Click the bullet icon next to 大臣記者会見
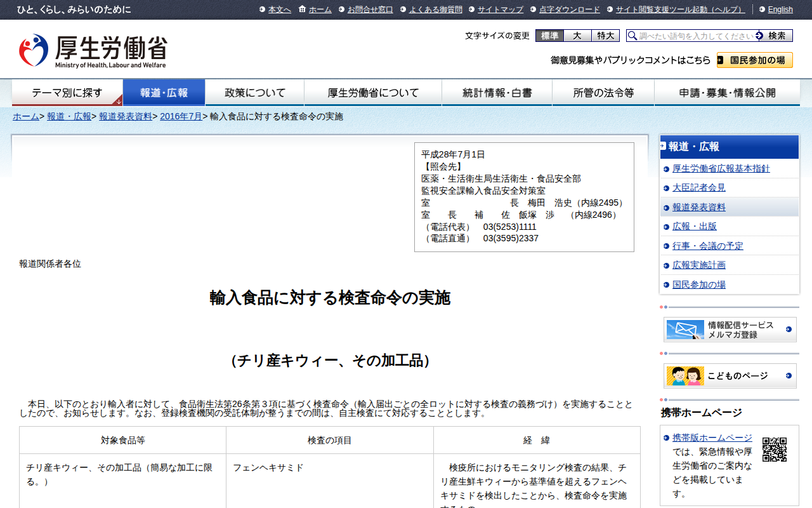This screenshot has height=508, width=812. point(666,188)
